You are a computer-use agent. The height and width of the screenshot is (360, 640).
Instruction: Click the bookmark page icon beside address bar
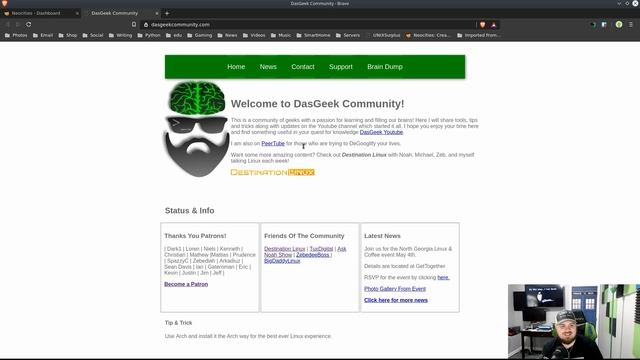(x=134, y=24)
